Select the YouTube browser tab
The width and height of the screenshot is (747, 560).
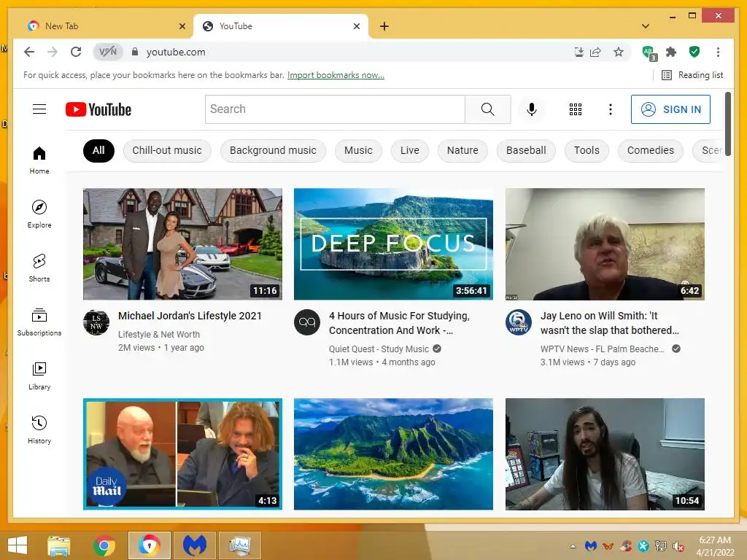pyautogui.click(x=281, y=26)
